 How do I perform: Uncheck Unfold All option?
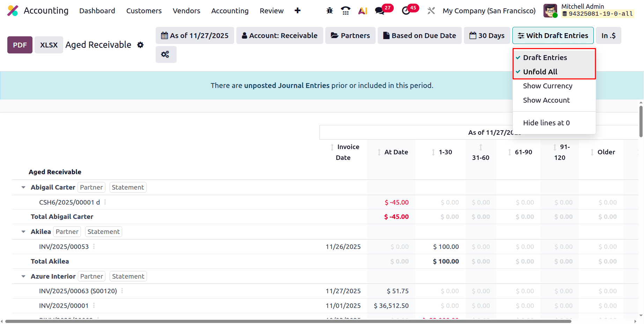pos(554,72)
